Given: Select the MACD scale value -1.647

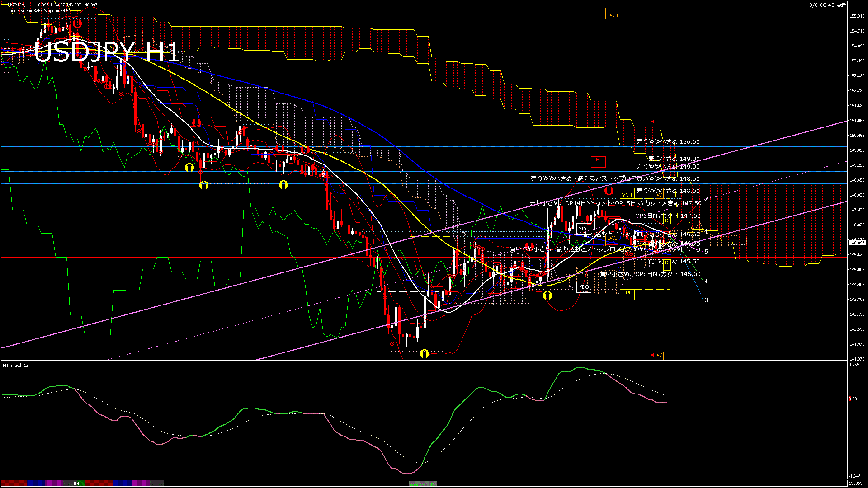Looking at the screenshot, I should [x=855, y=476].
